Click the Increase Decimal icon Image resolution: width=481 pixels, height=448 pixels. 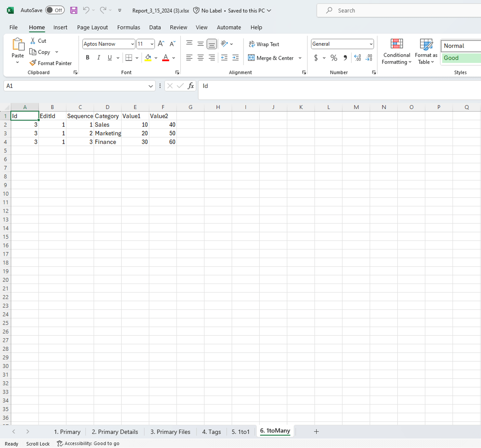357,58
